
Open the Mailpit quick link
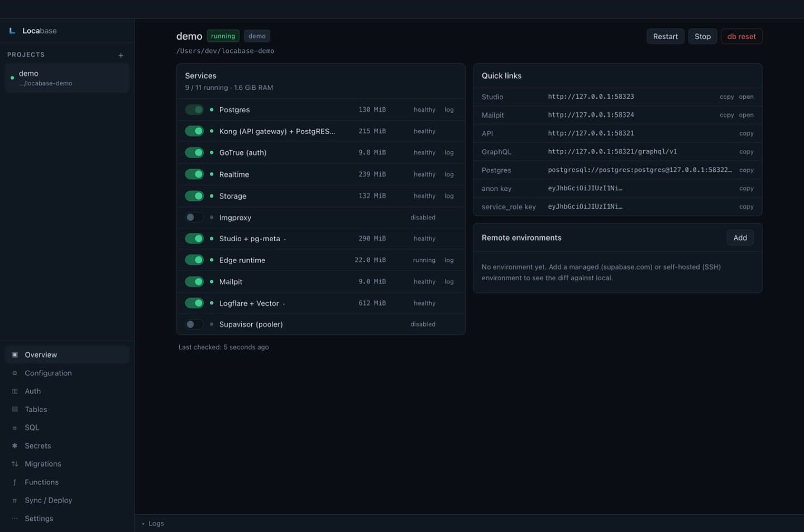click(x=746, y=115)
